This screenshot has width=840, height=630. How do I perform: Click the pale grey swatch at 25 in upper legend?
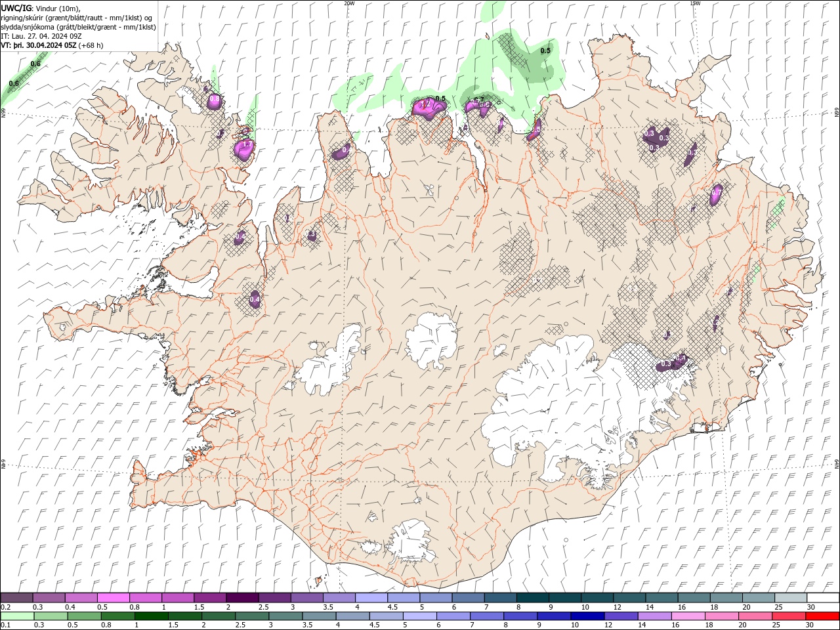point(791,598)
